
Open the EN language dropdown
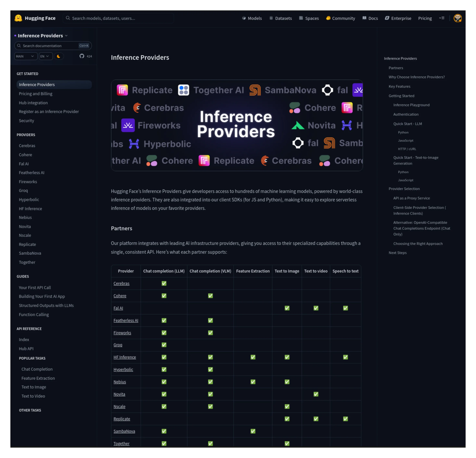45,56
